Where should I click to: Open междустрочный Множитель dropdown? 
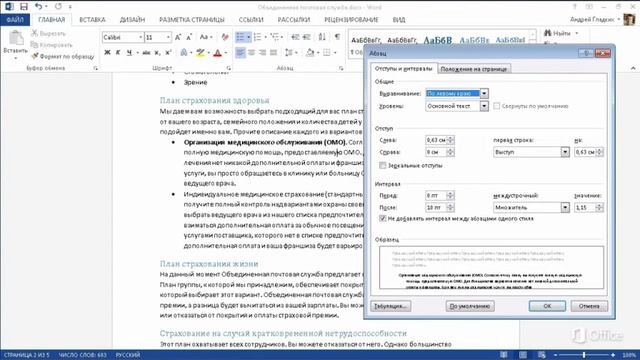565,207
